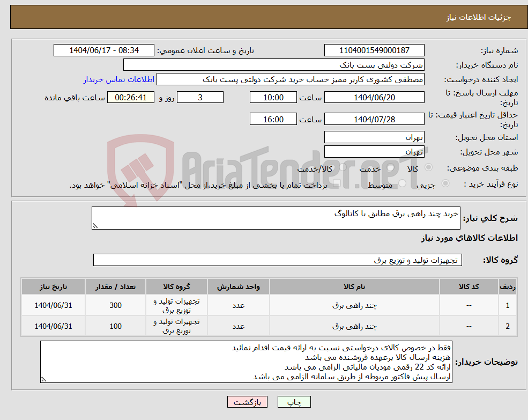Select the کالا radio option
The image size is (528, 420).
coord(429,167)
